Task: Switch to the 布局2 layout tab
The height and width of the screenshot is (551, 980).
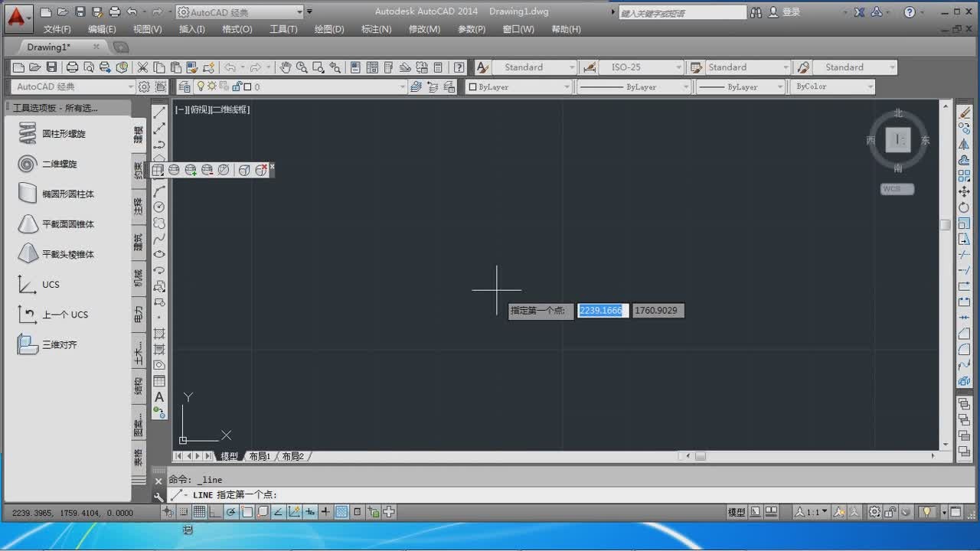Action: (x=293, y=456)
